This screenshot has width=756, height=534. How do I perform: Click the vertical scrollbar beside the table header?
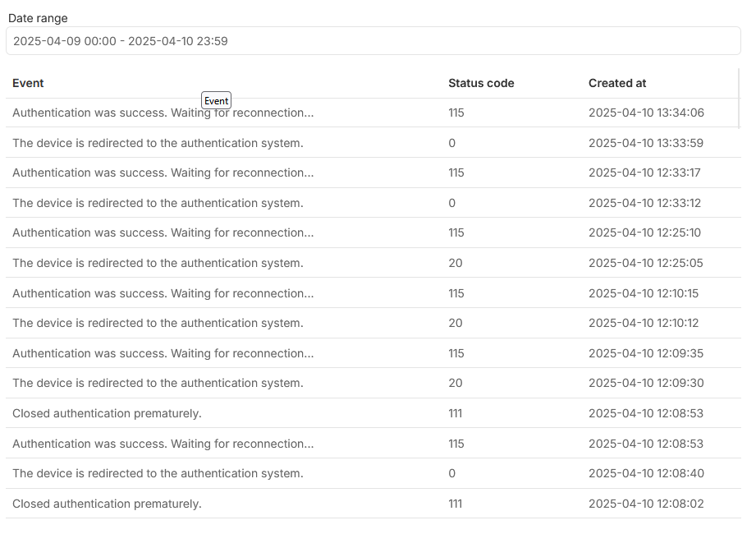(x=739, y=99)
